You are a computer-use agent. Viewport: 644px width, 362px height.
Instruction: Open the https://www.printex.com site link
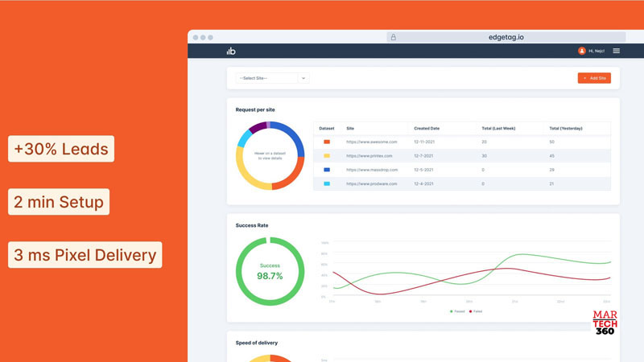[x=369, y=155]
